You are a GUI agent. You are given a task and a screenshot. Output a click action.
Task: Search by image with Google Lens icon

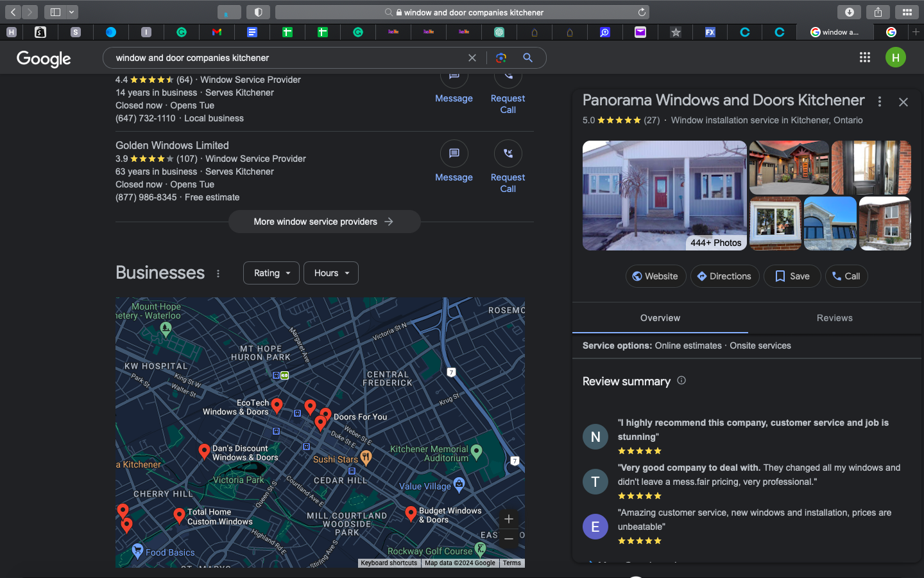point(501,58)
